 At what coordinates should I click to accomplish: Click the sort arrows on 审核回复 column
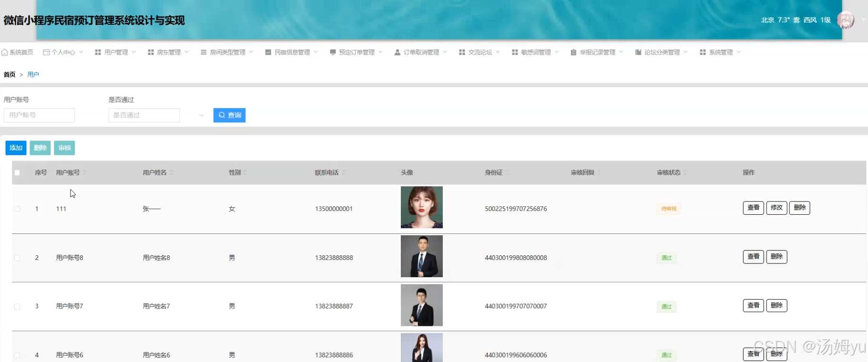tap(599, 172)
